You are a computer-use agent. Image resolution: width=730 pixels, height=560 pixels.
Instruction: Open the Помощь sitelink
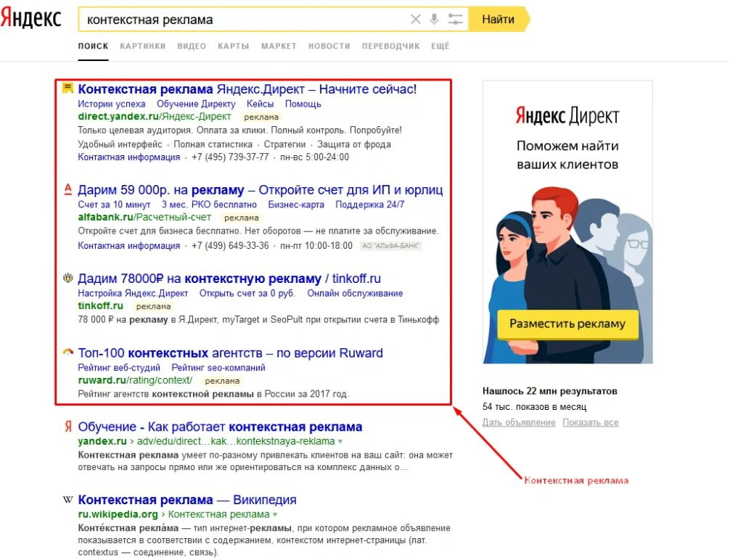pos(303,104)
